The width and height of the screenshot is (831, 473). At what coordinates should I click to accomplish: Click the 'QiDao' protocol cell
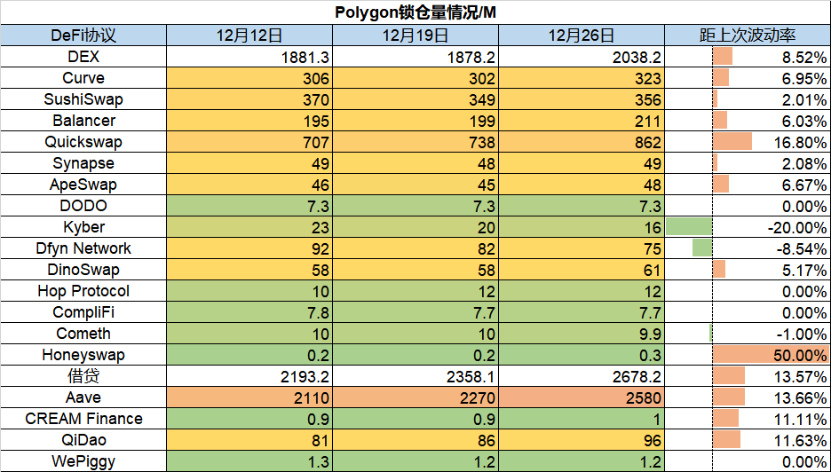[x=83, y=440]
